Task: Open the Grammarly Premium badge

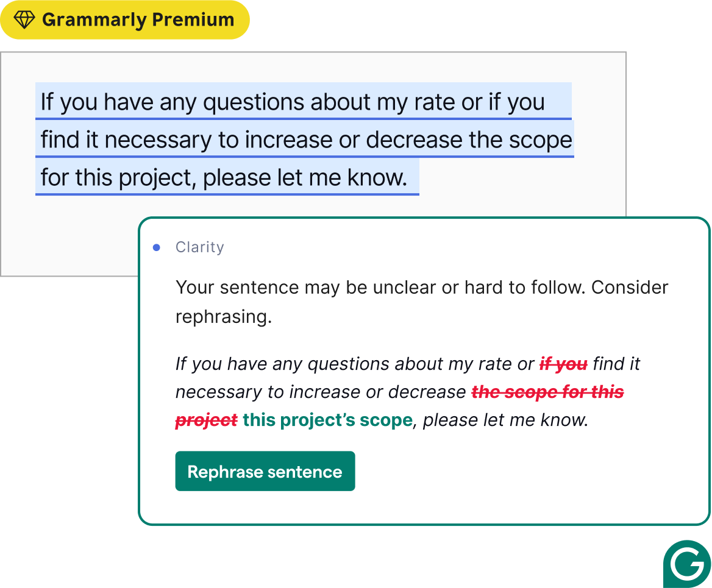Action: click(125, 19)
